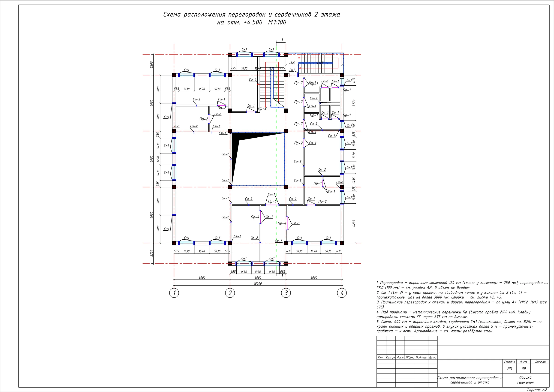Screen dimensions: 554x392
Task: Click the 'Дата' column header
Action: click(433, 357)
